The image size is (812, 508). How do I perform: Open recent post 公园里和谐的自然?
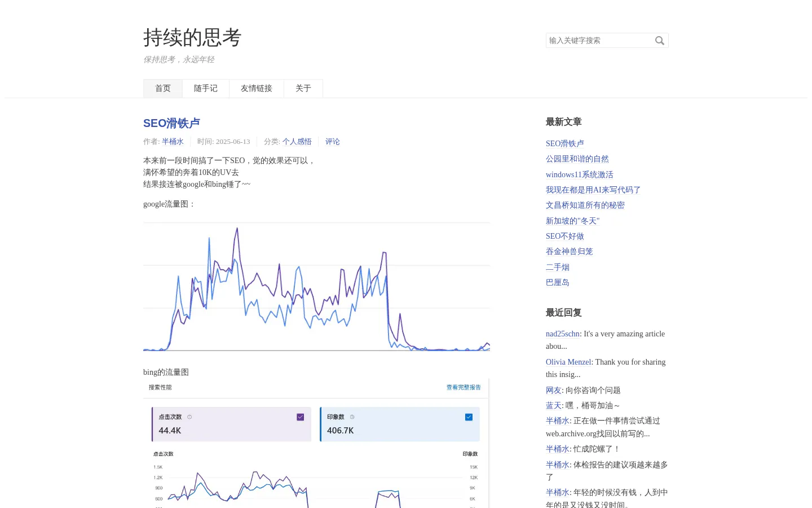click(x=577, y=159)
